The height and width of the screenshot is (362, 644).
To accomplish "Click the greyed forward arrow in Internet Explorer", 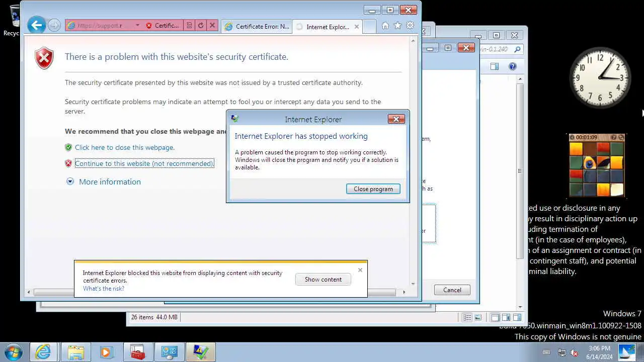I will [x=54, y=25].
